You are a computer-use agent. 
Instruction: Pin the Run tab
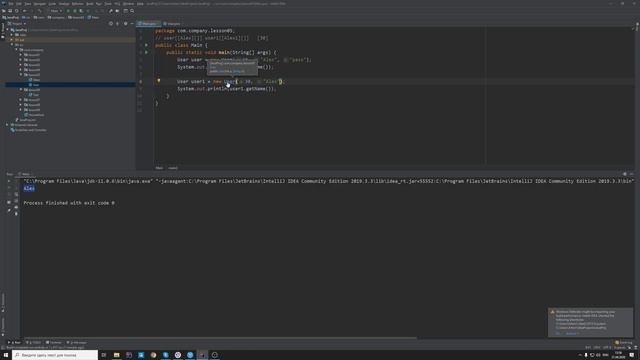(x=9, y=210)
